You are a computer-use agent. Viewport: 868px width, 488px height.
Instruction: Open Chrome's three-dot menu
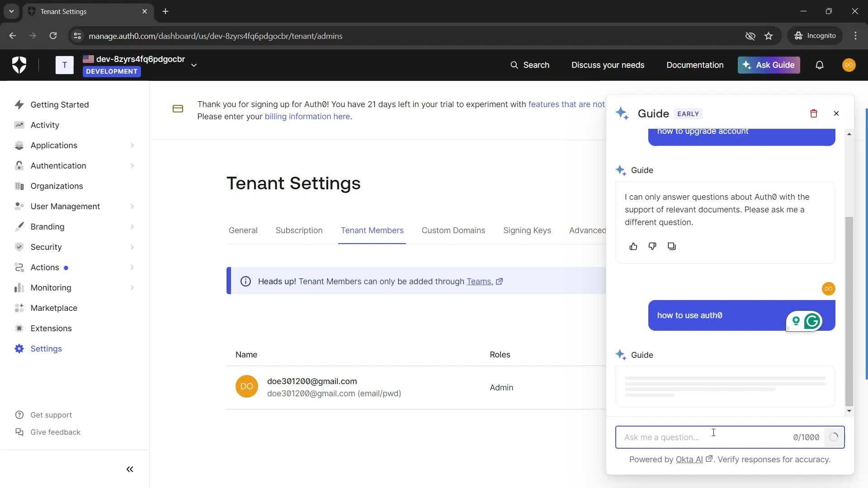(855, 36)
